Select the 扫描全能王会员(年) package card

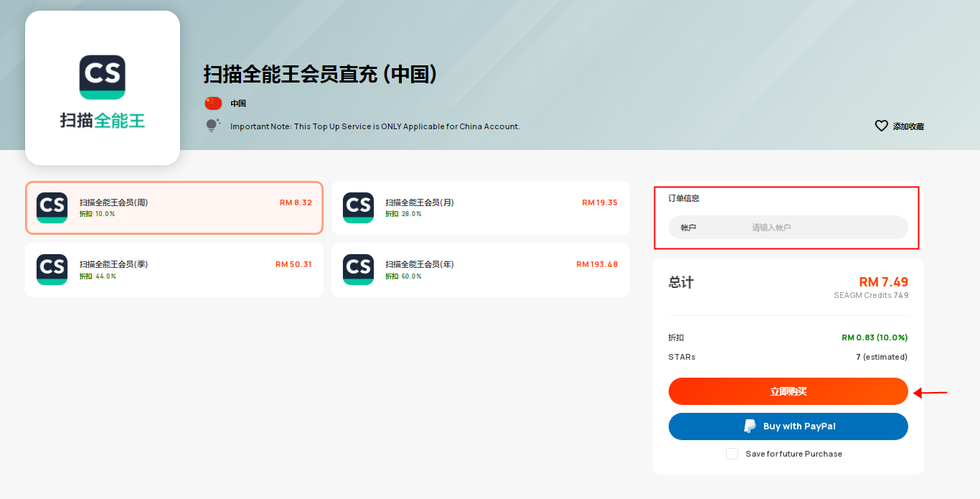coord(481,269)
